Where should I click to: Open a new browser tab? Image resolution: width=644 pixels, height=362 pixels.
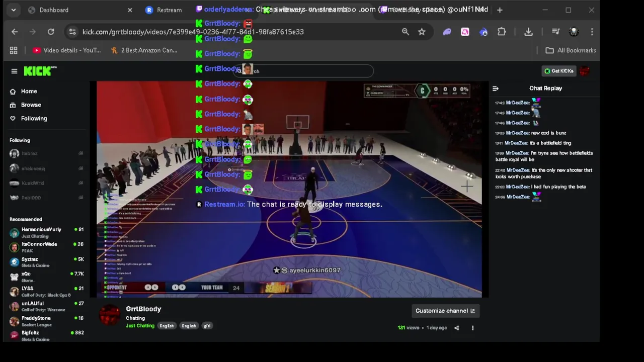(x=500, y=10)
